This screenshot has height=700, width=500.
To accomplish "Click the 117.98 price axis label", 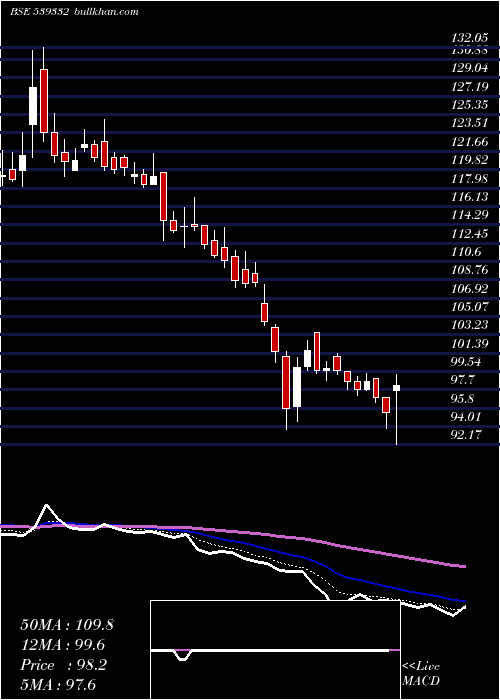I will pyautogui.click(x=469, y=179).
